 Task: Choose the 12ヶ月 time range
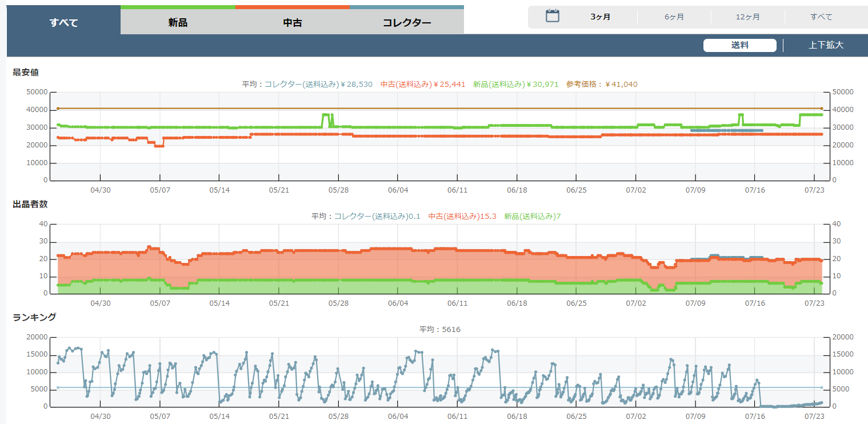pyautogui.click(x=747, y=17)
